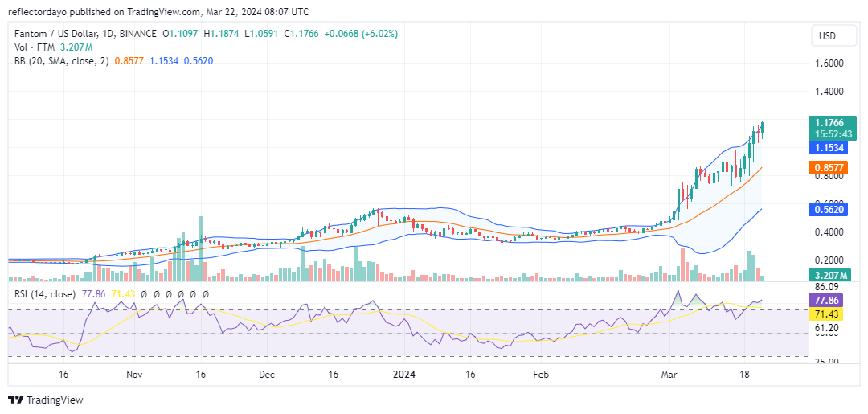Click purple '77.86' value beside the RSI label

(92, 294)
